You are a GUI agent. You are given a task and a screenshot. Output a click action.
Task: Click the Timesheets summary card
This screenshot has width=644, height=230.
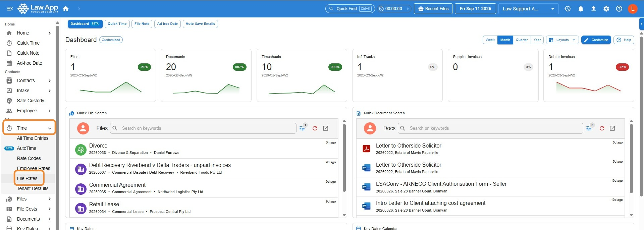pos(302,75)
